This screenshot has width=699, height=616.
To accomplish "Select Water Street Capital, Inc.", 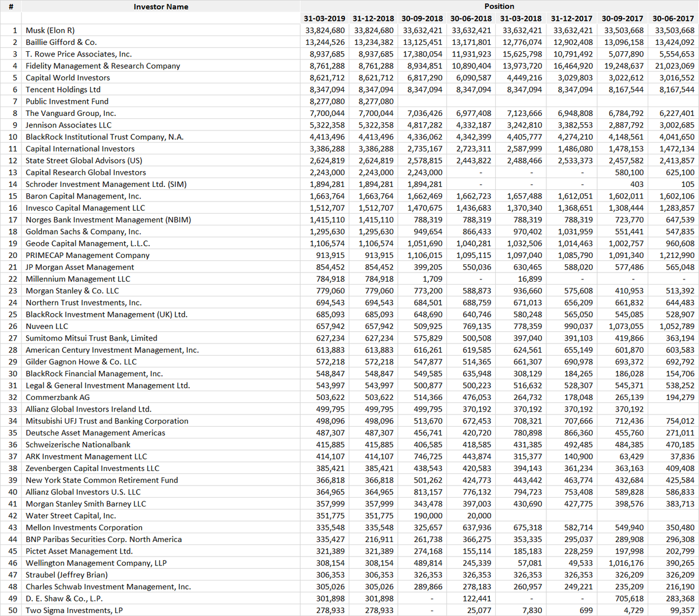I will [70, 516].
